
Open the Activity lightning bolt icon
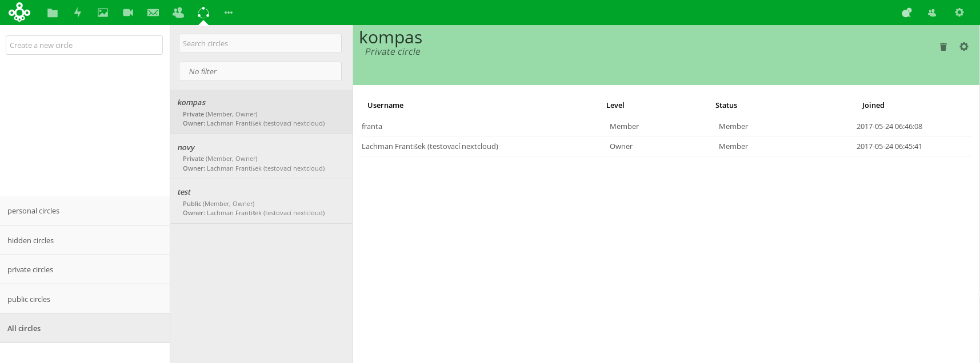point(78,13)
